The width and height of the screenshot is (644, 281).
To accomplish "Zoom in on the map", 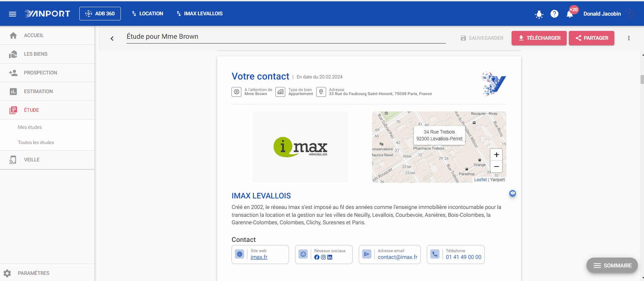I will tap(497, 155).
